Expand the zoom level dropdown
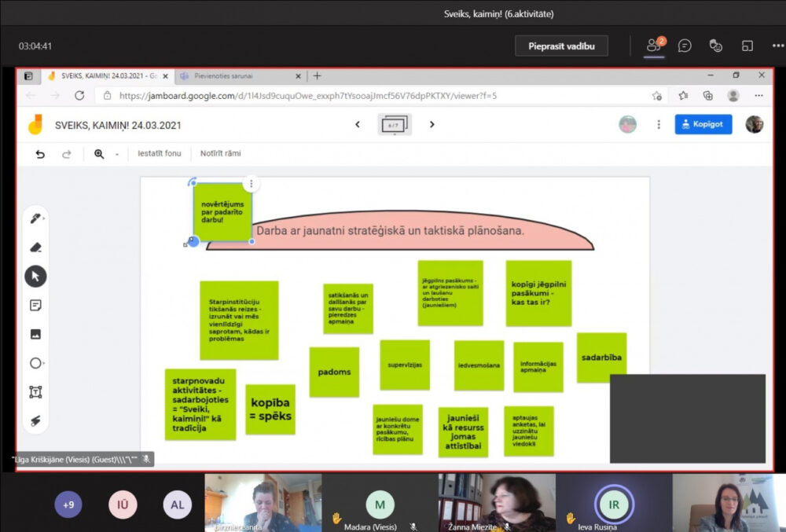Image resolution: width=786 pixels, height=532 pixels. [117, 154]
